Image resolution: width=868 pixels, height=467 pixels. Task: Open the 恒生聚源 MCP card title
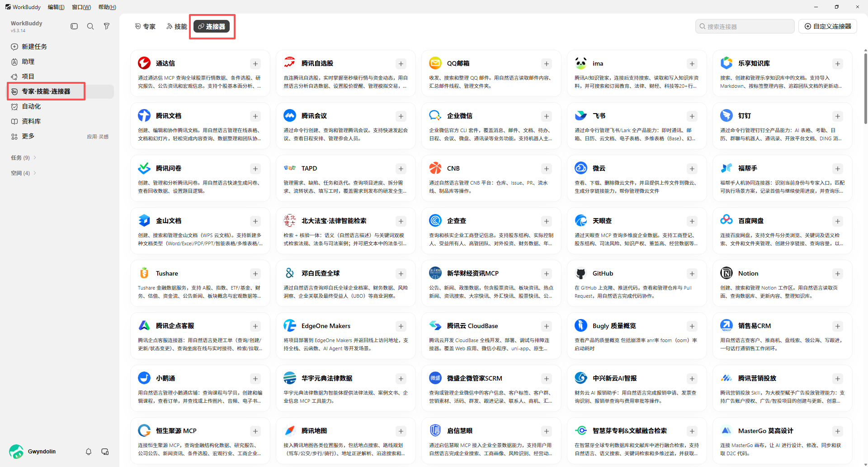[x=176, y=431]
